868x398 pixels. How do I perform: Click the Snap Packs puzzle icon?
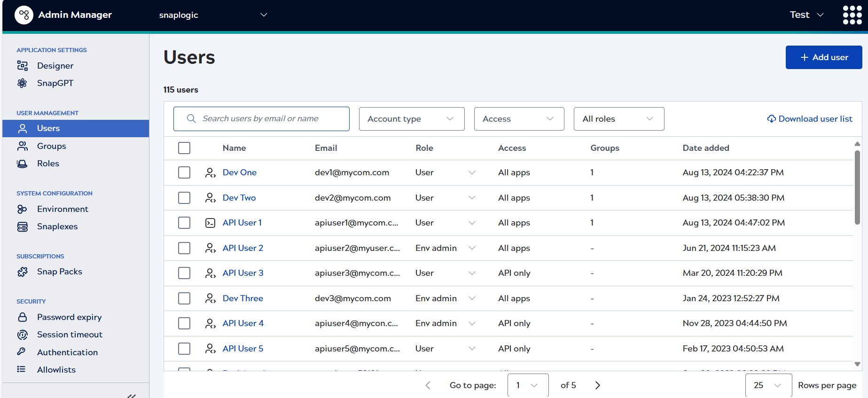(22, 272)
